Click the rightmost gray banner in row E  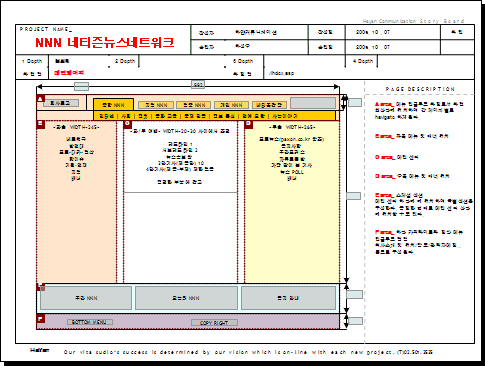click(288, 298)
